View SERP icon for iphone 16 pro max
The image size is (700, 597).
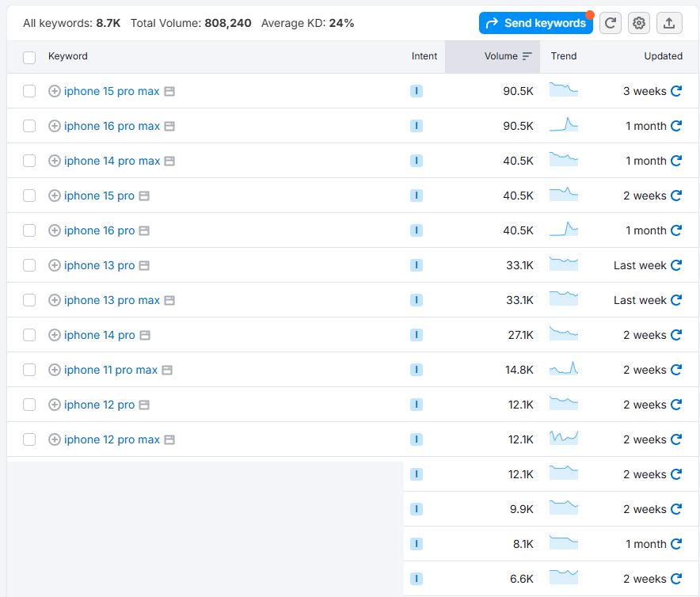click(x=169, y=127)
